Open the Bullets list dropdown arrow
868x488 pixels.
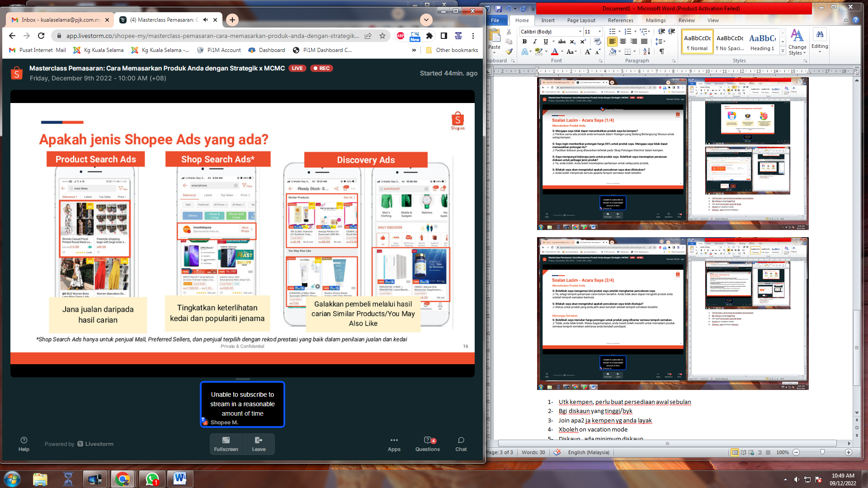620,32
